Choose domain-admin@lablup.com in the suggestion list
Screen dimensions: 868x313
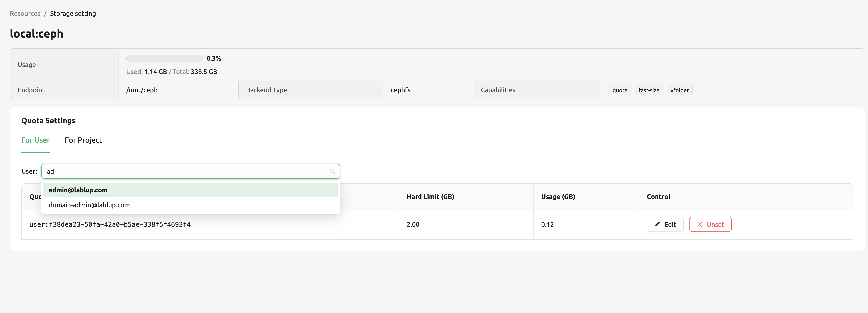[x=190, y=205]
